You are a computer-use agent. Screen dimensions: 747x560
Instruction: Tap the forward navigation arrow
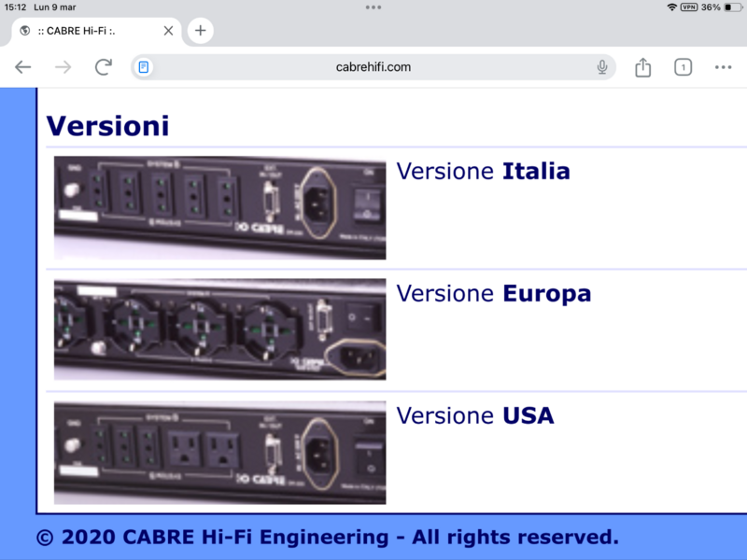click(63, 67)
